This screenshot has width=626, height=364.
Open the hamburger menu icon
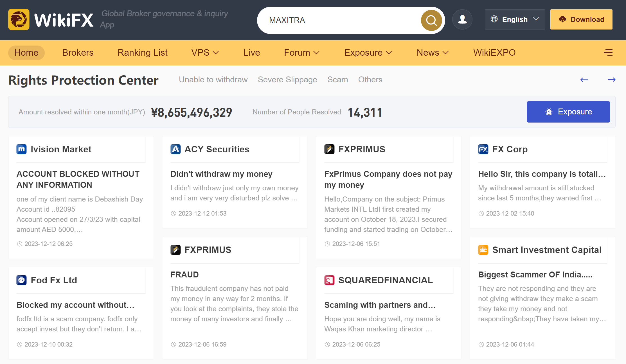608,53
